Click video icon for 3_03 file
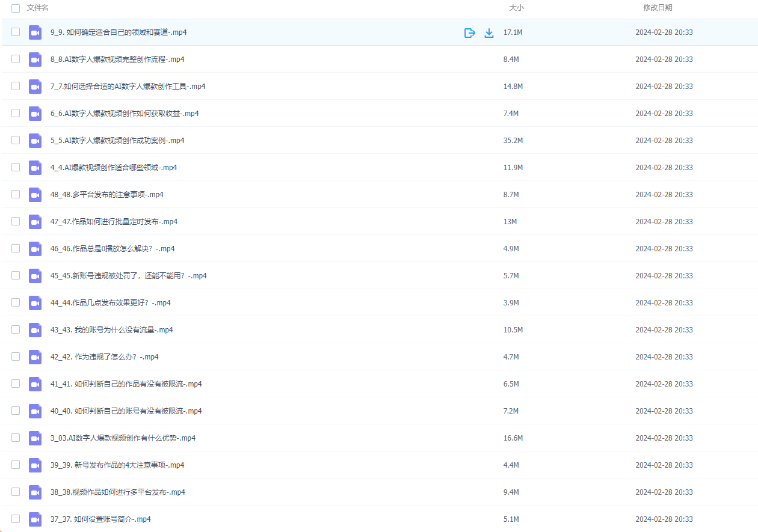758x532 pixels. (x=35, y=438)
